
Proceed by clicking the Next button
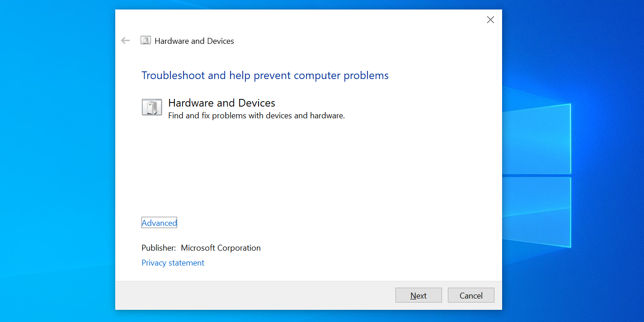(418, 295)
